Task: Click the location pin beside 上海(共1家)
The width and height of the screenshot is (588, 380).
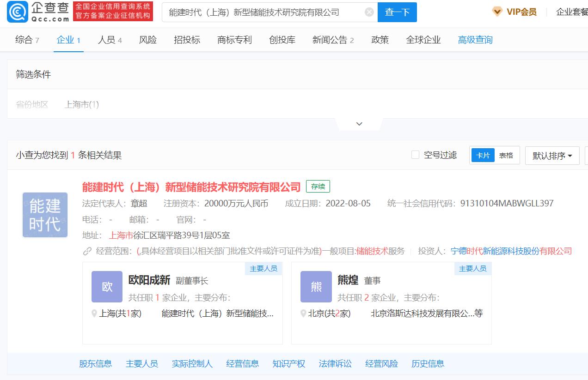Action: (93, 314)
